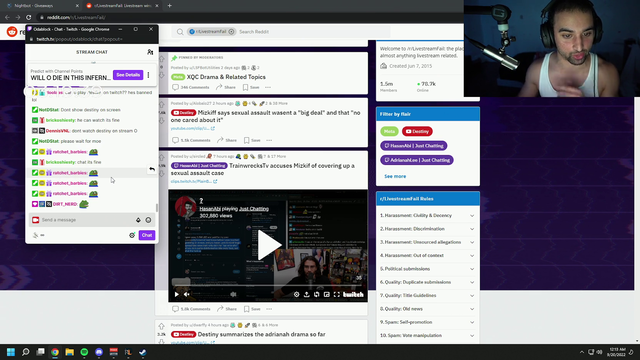Viewport: 640px width, 360px height.
Task: Click the Twitch chat scrollbar
Action: click(157, 208)
